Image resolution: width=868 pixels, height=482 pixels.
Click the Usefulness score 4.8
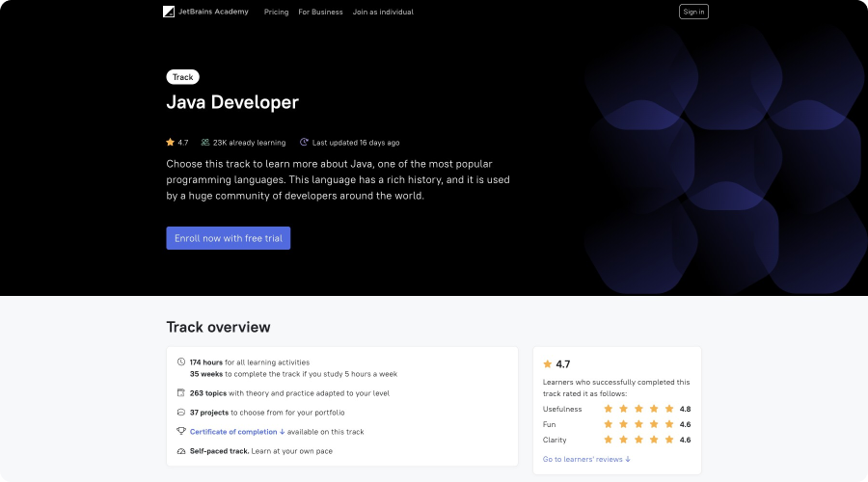[x=686, y=410]
